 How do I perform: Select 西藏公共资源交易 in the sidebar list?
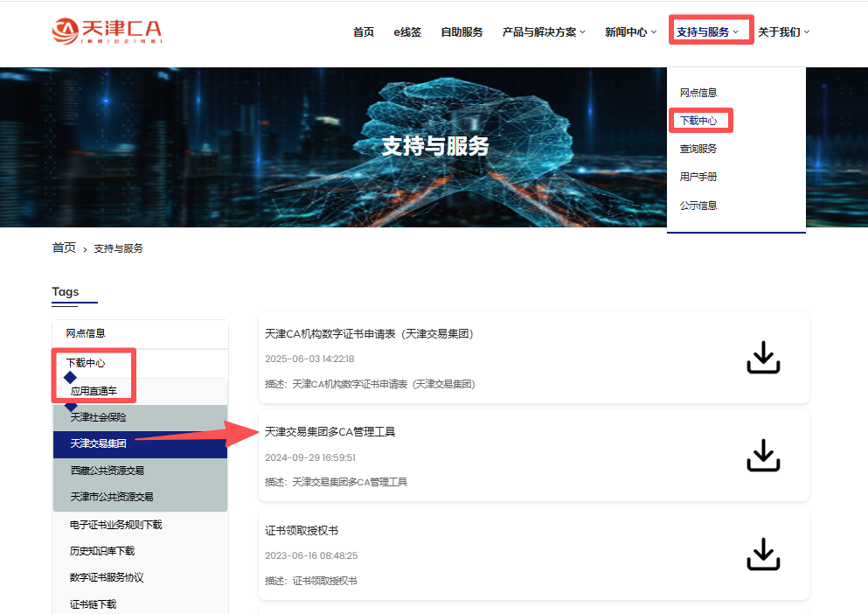[108, 471]
